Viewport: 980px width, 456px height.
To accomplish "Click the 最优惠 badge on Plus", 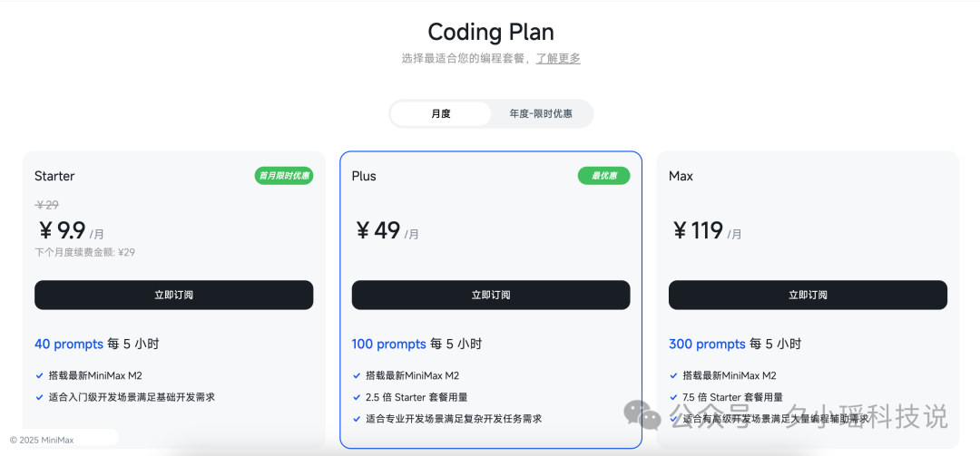I will 603,176.
